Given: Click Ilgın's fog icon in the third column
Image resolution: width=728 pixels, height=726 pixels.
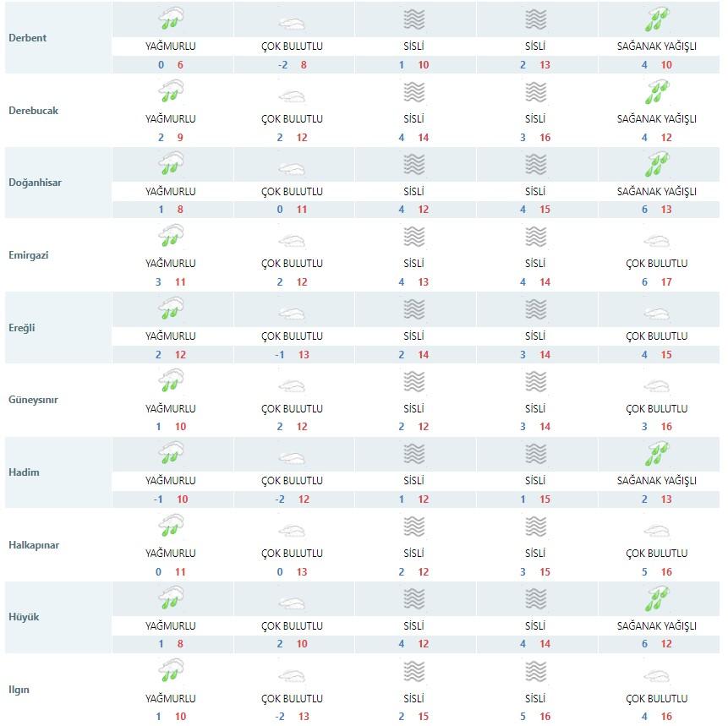Looking at the screenshot, I should click(413, 671).
